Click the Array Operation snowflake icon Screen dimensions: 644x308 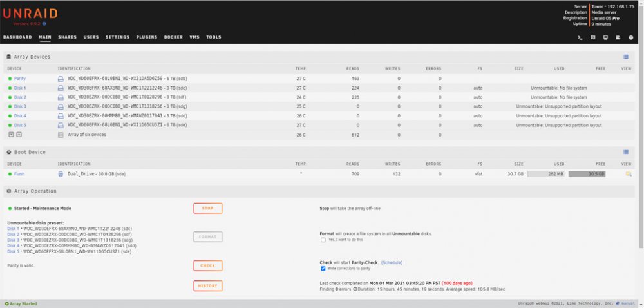pos(8,191)
